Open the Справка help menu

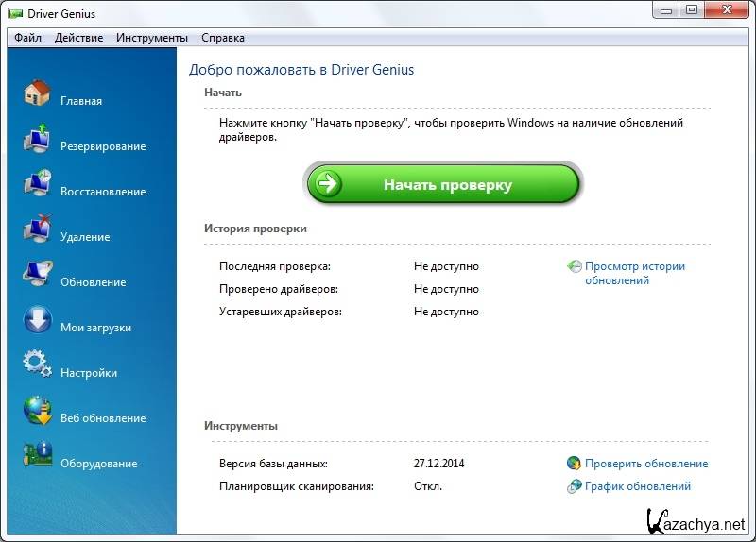(x=223, y=38)
